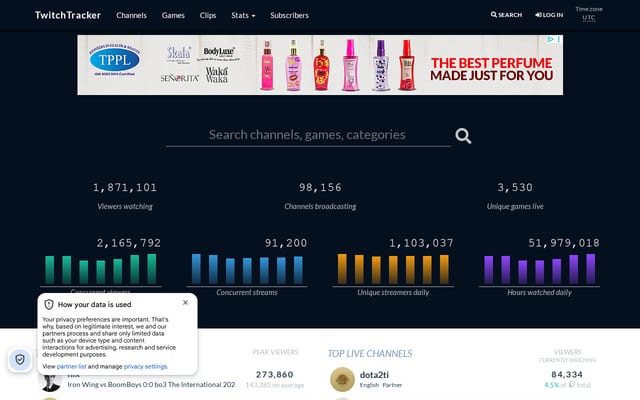Screen dimensions: 640x400
Task: Open the TwitchTracker home logo
Action: [68, 15]
